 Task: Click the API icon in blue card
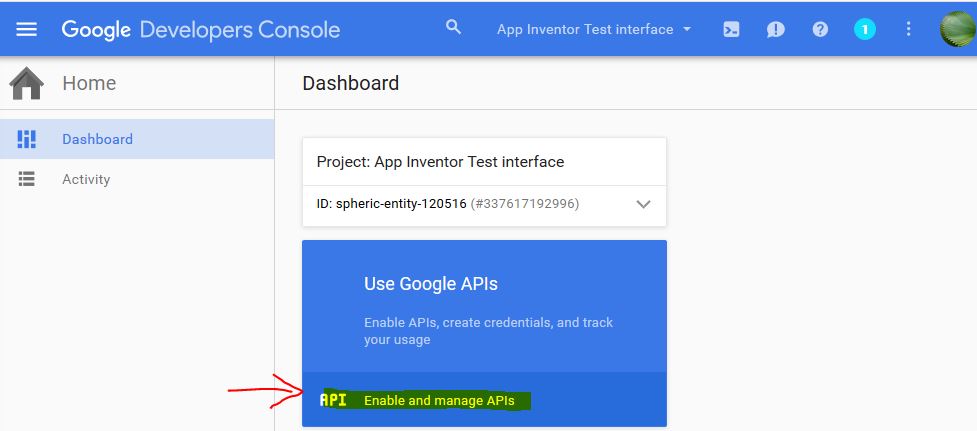333,400
